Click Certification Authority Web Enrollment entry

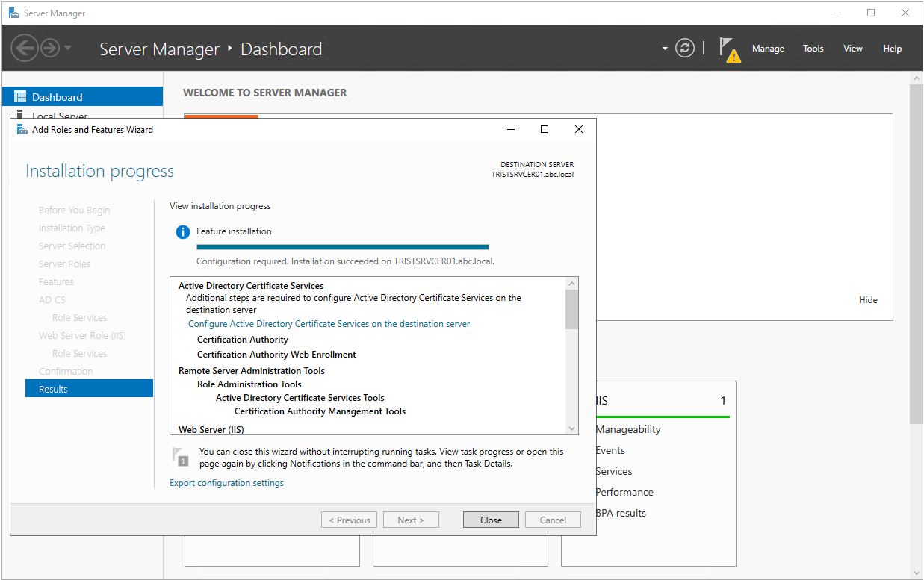(276, 355)
